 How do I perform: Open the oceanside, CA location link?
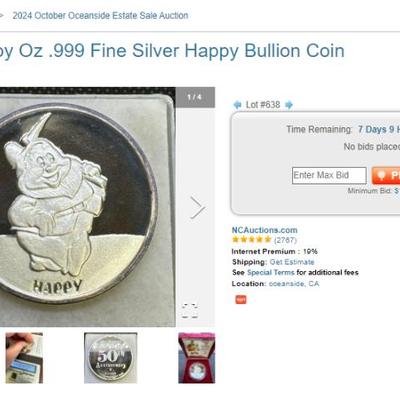tap(294, 284)
